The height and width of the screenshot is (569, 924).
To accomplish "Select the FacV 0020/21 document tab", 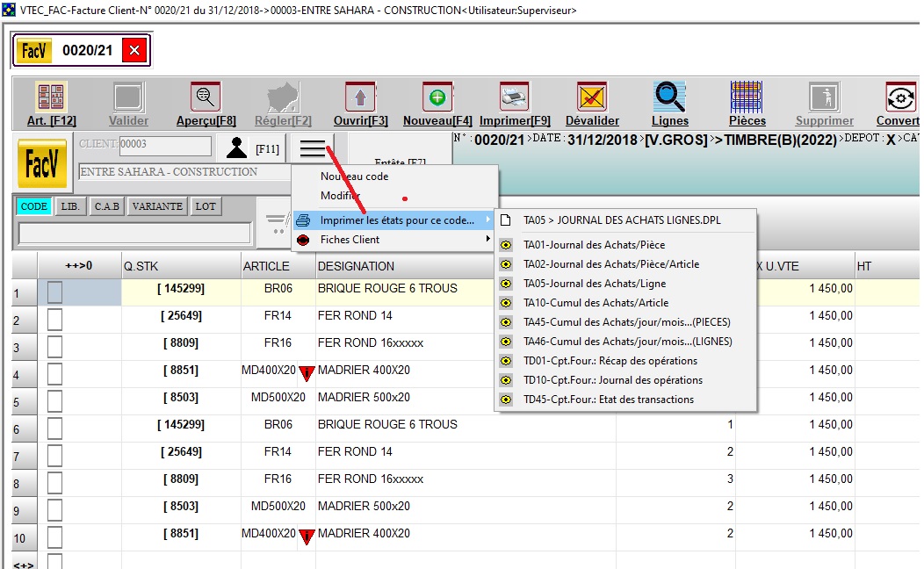I will tap(82, 50).
